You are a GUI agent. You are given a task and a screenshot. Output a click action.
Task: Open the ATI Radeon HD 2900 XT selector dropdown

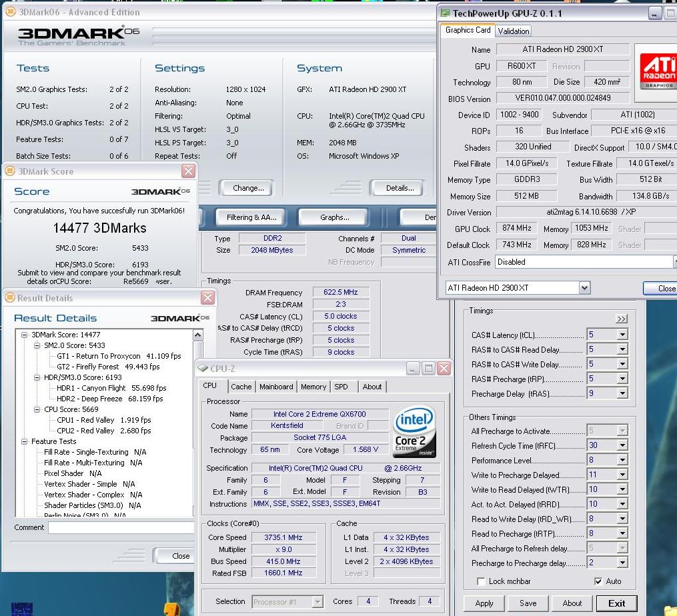(x=584, y=287)
